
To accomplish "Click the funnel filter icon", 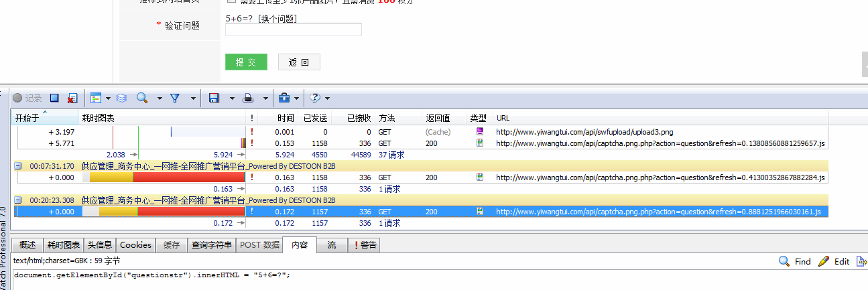I will click(175, 98).
